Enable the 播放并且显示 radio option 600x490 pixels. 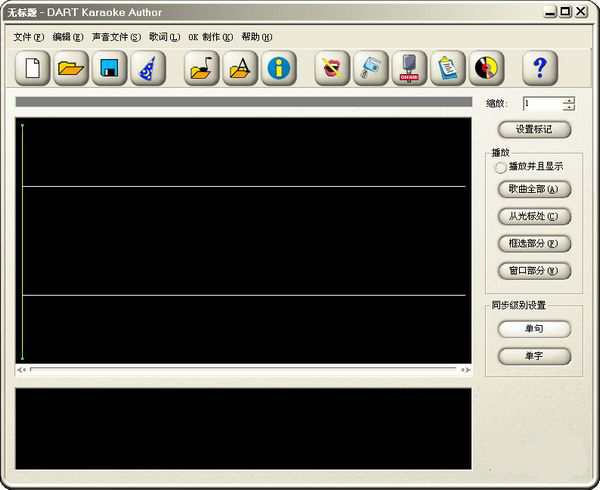coord(500,167)
